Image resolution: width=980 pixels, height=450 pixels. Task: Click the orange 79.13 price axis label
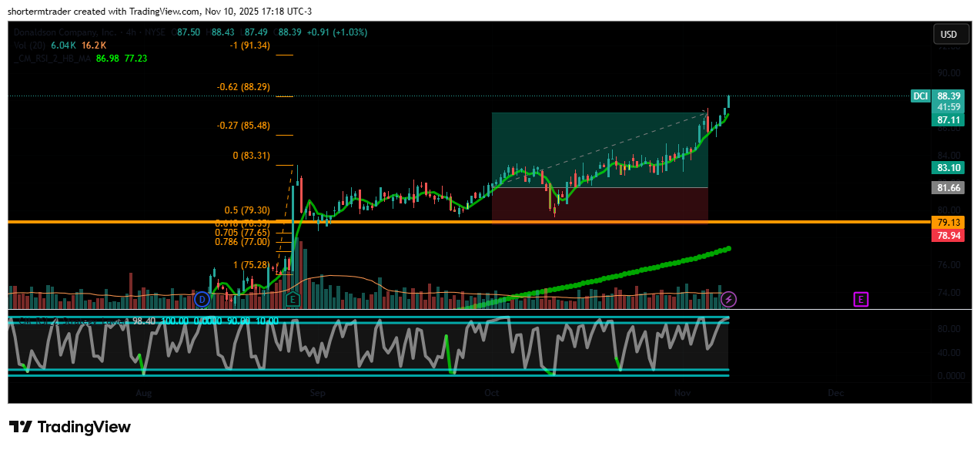coord(947,222)
